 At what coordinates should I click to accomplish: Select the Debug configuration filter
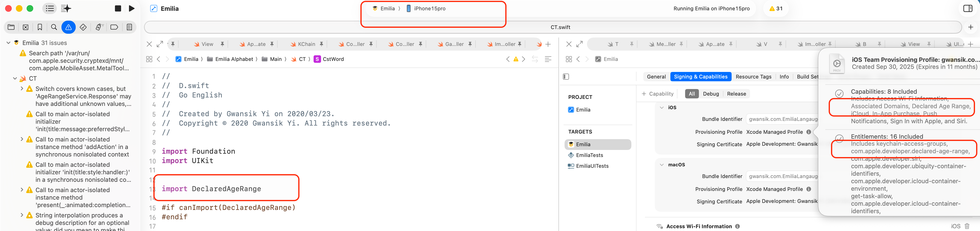coord(711,94)
